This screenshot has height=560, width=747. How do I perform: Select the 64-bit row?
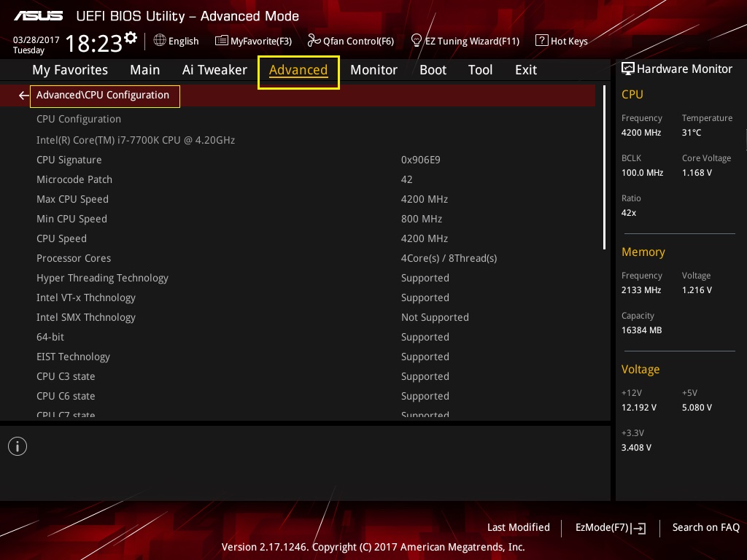[298, 337]
